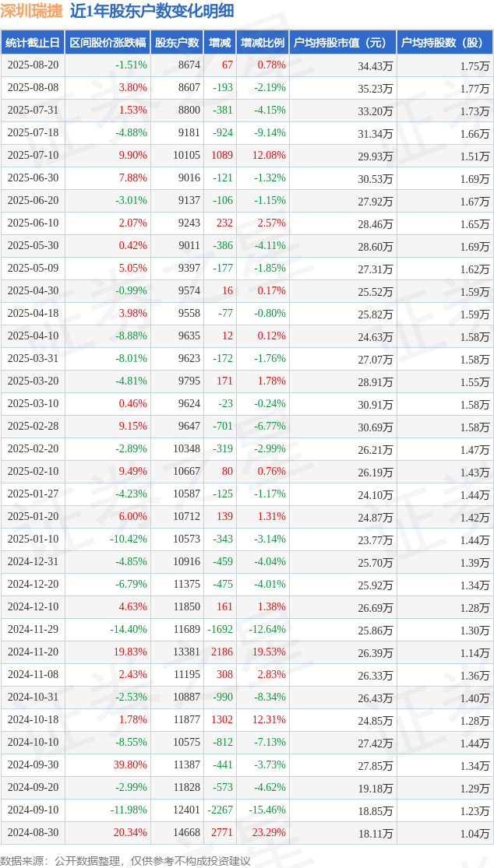Click shareholder count 14668 cell

coord(177,832)
